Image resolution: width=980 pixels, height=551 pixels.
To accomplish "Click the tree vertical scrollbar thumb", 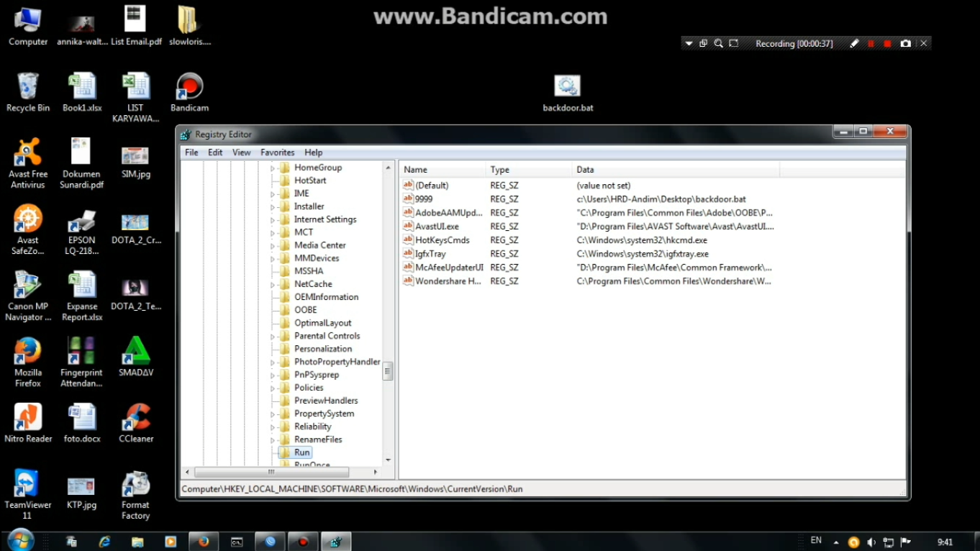I will click(x=388, y=371).
